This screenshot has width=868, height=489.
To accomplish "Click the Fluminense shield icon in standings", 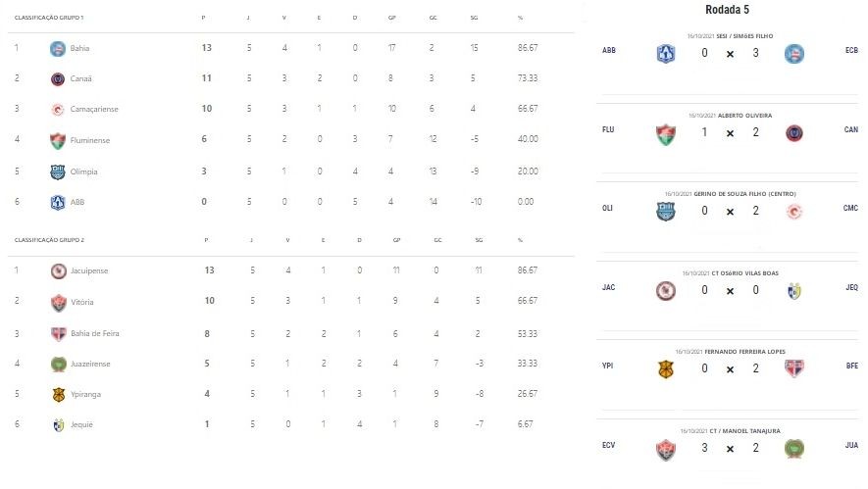I will click(x=58, y=140).
